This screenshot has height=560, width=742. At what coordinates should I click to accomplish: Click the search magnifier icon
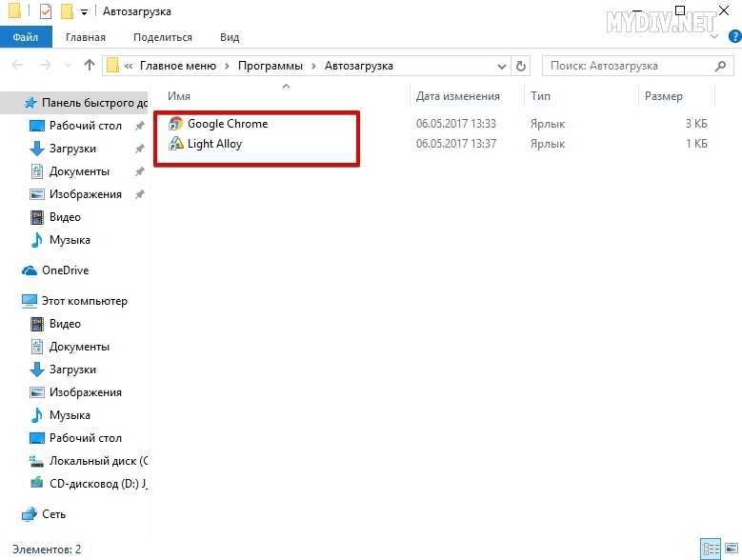(x=721, y=66)
